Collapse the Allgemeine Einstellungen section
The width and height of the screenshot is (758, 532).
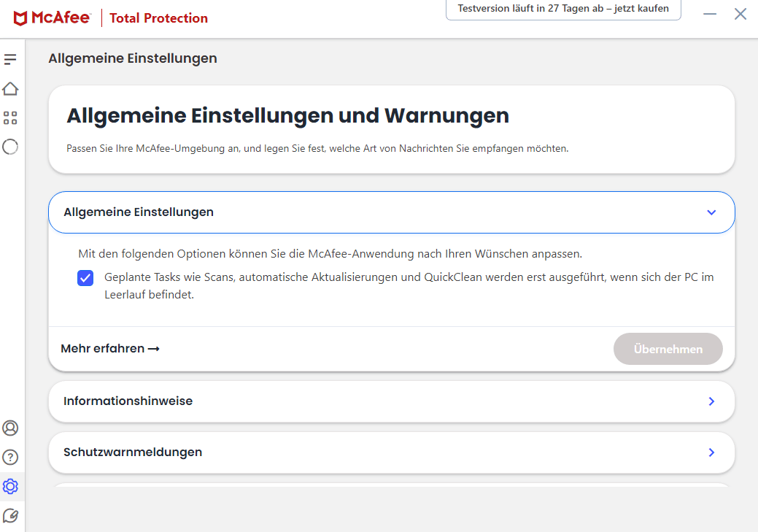click(x=392, y=212)
